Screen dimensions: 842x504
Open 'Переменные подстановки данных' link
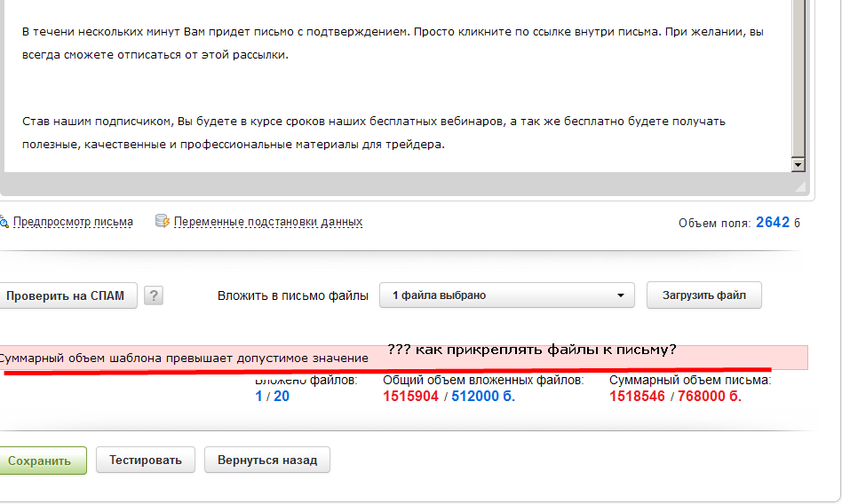[268, 222]
